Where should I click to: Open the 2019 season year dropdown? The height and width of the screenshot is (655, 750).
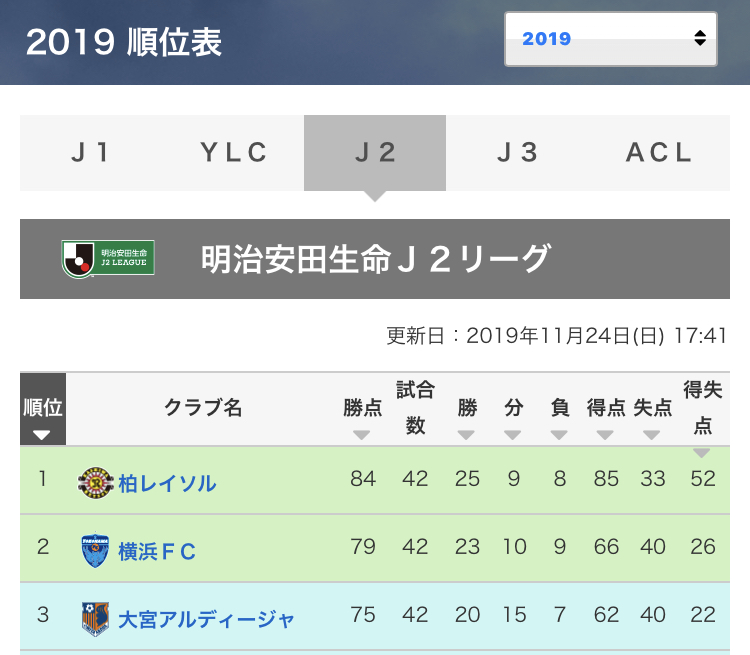[x=610, y=39]
